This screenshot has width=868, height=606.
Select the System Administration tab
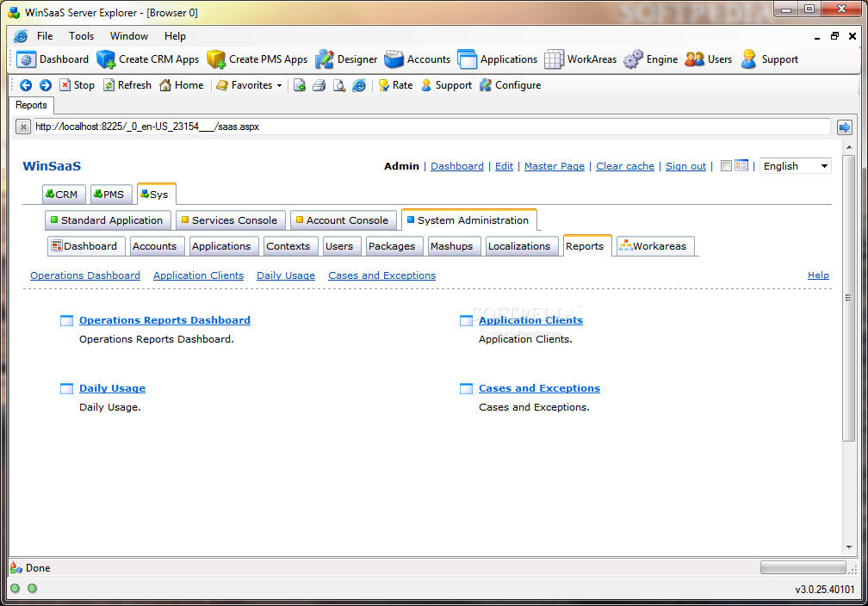coord(468,220)
